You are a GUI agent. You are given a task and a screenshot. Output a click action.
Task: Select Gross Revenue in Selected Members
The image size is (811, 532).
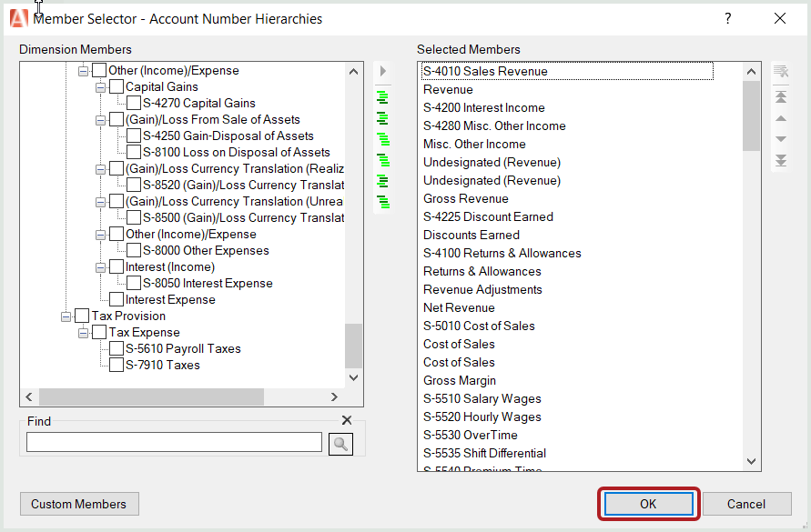466,198
